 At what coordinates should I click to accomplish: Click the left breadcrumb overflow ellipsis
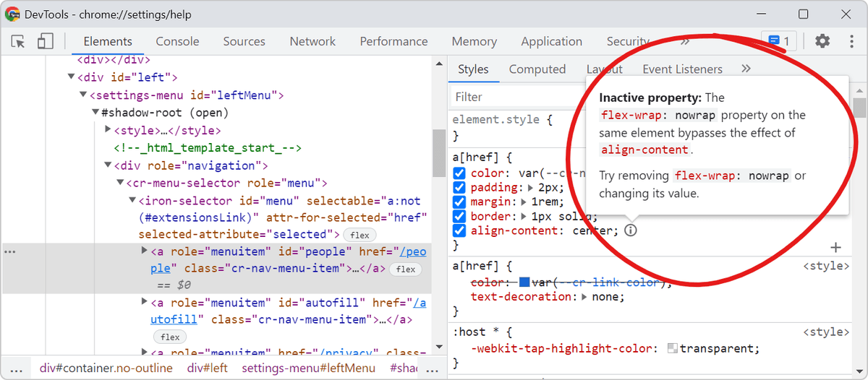click(15, 368)
